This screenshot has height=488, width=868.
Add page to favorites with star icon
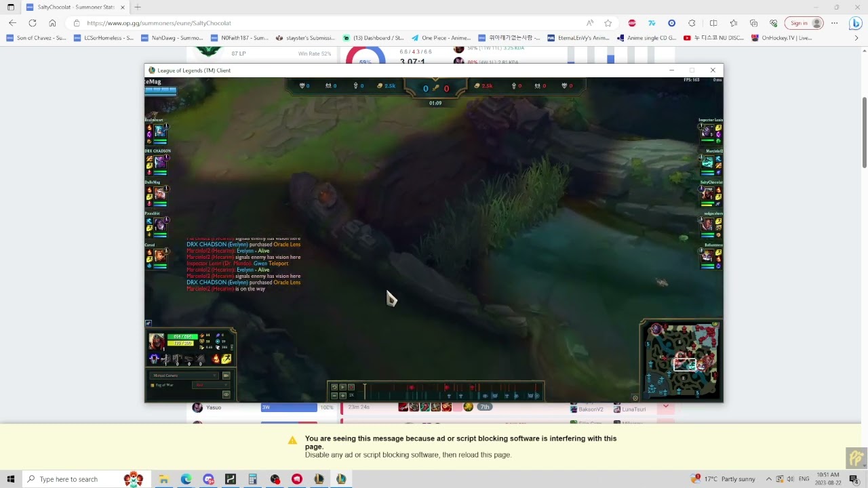608,23
